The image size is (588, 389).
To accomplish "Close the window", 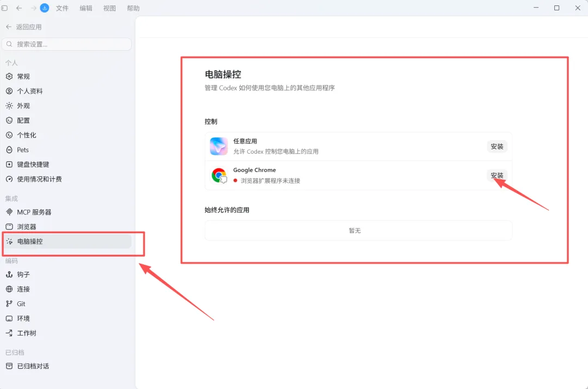I will pyautogui.click(x=578, y=8).
